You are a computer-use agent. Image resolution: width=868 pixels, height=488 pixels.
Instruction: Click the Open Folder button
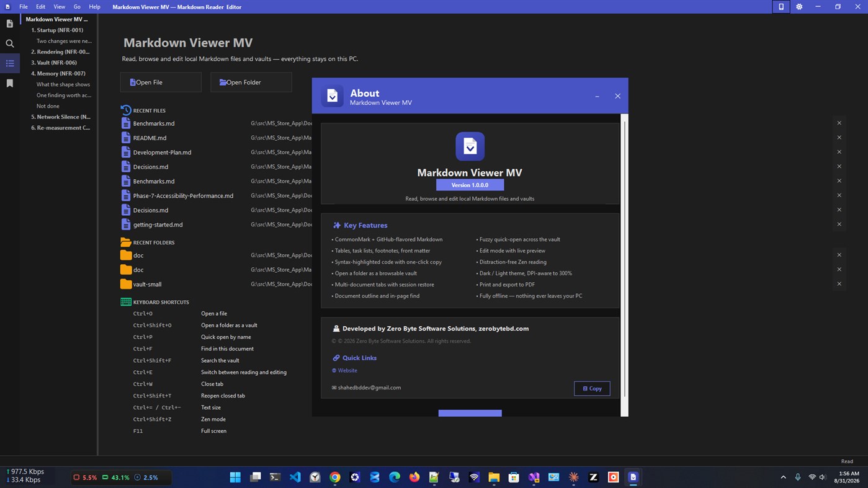click(x=251, y=82)
